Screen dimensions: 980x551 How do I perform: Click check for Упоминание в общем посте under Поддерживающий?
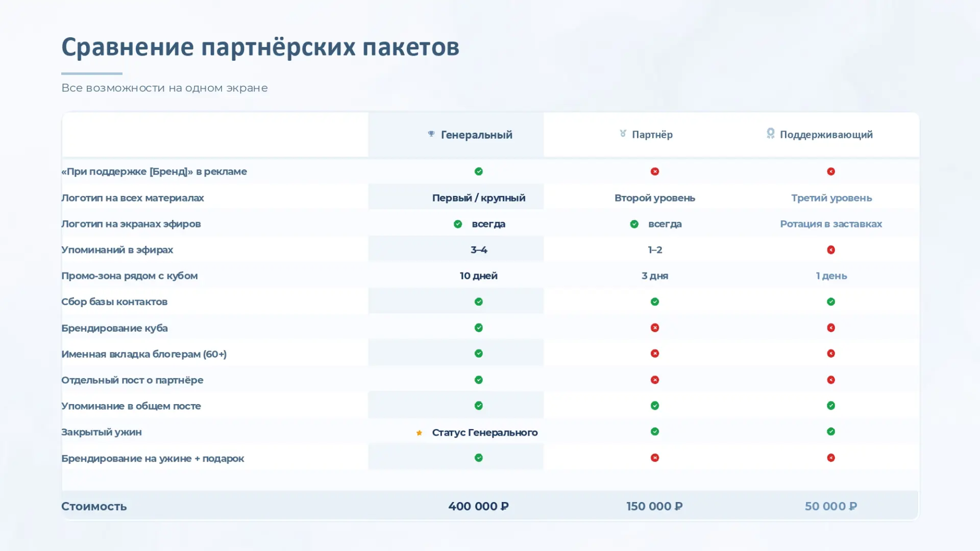[x=831, y=406]
